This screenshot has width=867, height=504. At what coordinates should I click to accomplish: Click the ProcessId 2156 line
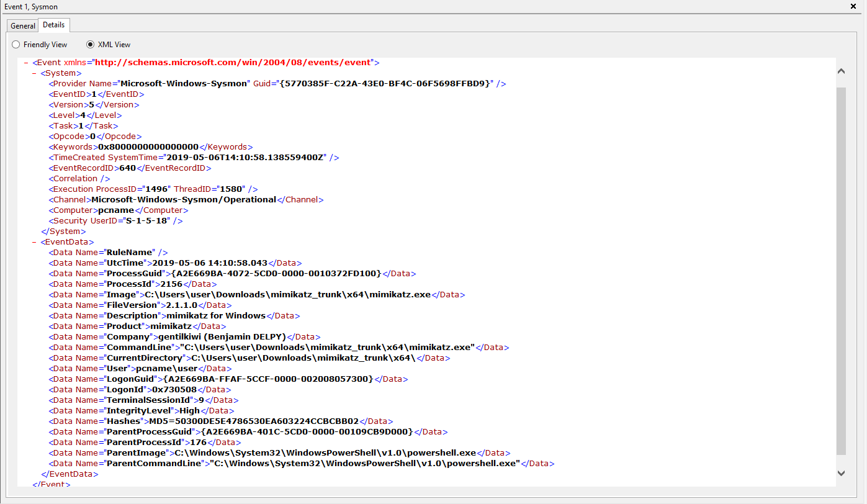(132, 284)
